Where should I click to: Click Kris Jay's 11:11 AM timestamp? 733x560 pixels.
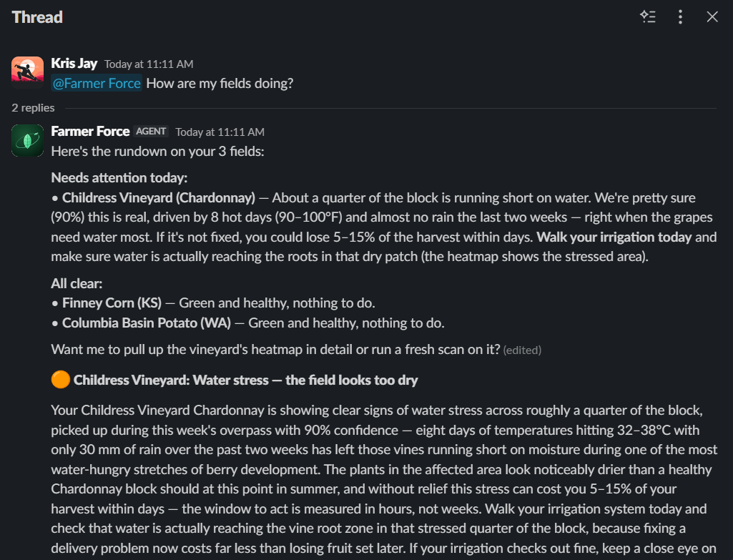pos(149,64)
